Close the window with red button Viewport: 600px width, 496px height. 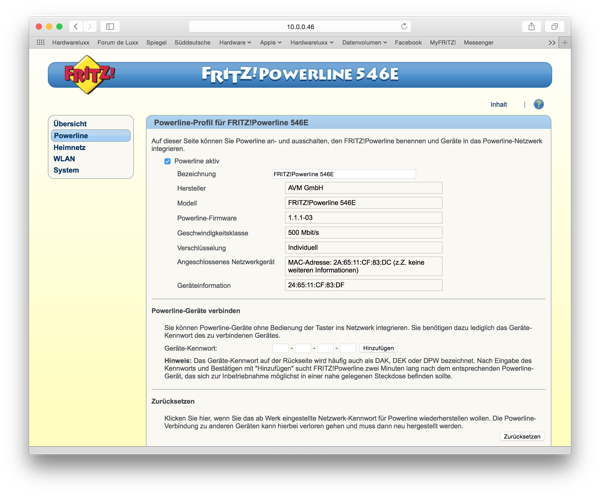(39, 26)
